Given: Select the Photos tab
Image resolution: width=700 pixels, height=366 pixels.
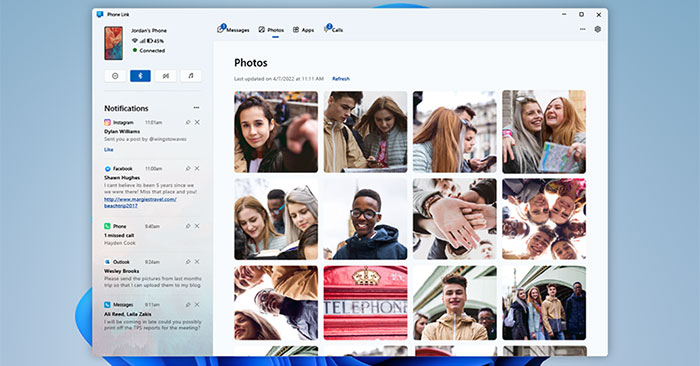Looking at the screenshot, I should 271,30.
